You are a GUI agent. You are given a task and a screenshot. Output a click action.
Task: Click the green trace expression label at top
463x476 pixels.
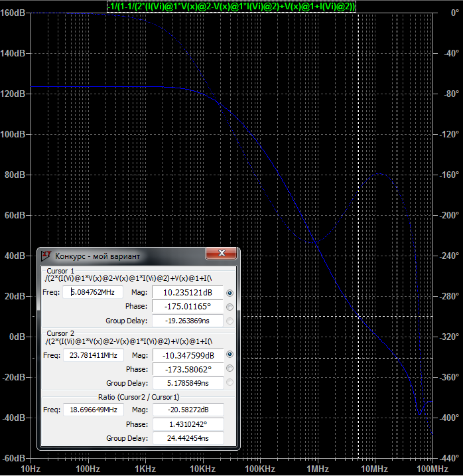pyautogui.click(x=231, y=7)
